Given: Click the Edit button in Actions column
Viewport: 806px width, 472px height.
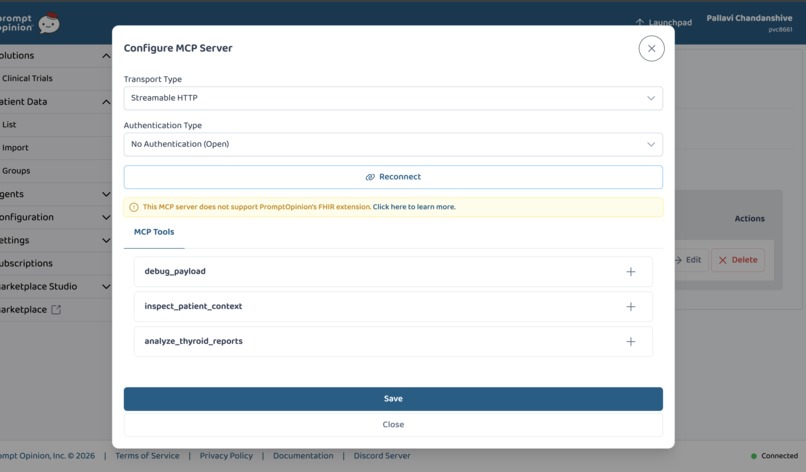Looking at the screenshot, I should click(689, 260).
